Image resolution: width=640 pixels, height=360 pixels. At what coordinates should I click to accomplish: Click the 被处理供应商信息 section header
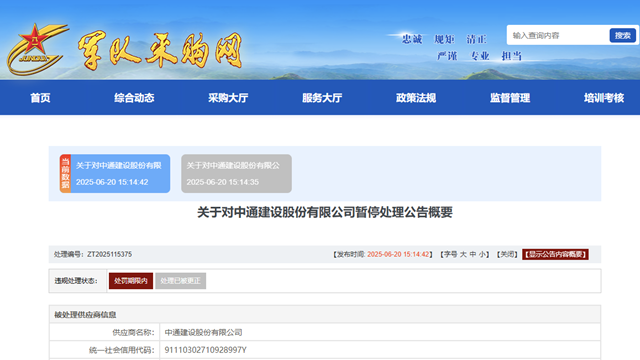tap(85, 315)
